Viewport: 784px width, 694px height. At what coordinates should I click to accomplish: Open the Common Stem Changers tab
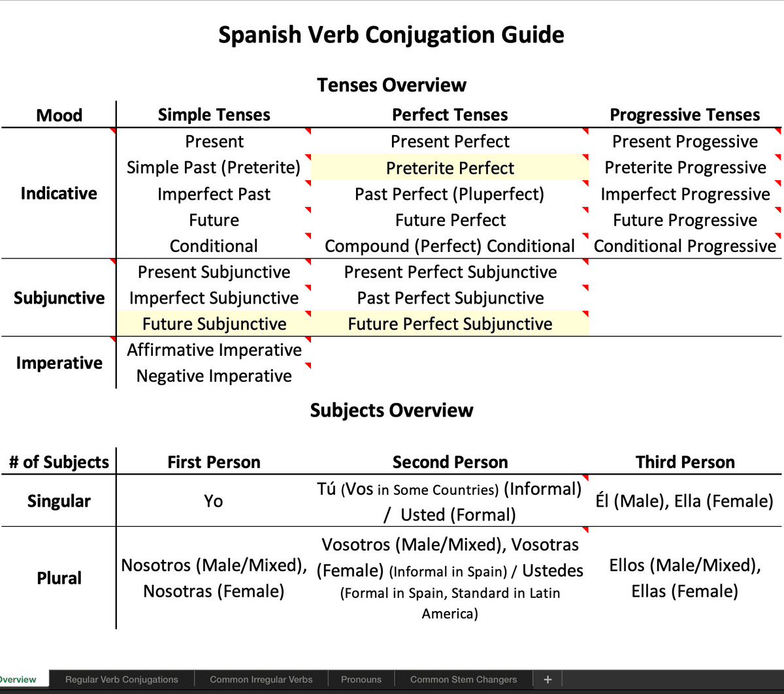(463, 680)
